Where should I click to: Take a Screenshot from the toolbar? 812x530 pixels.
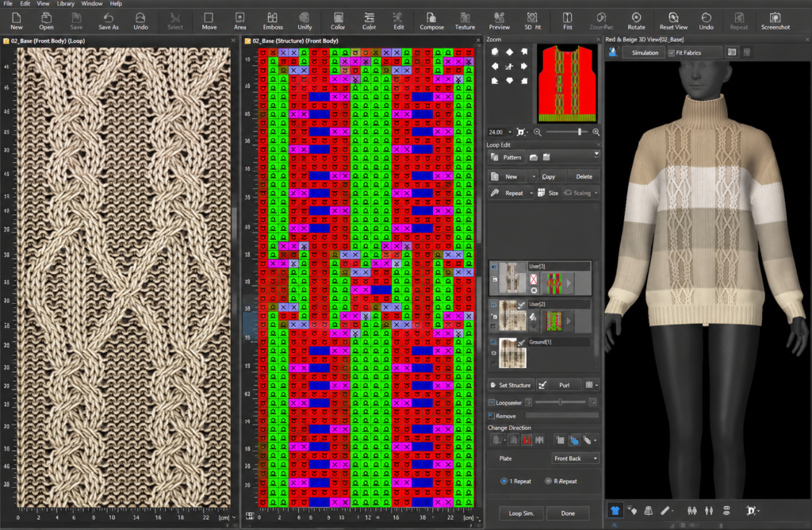tap(776, 21)
